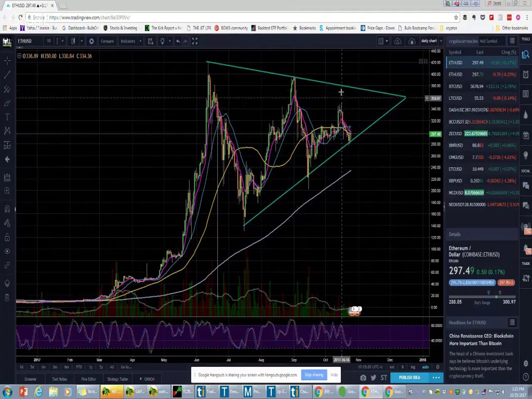Switch to the Strategy Tester tab

coord(117,379)
